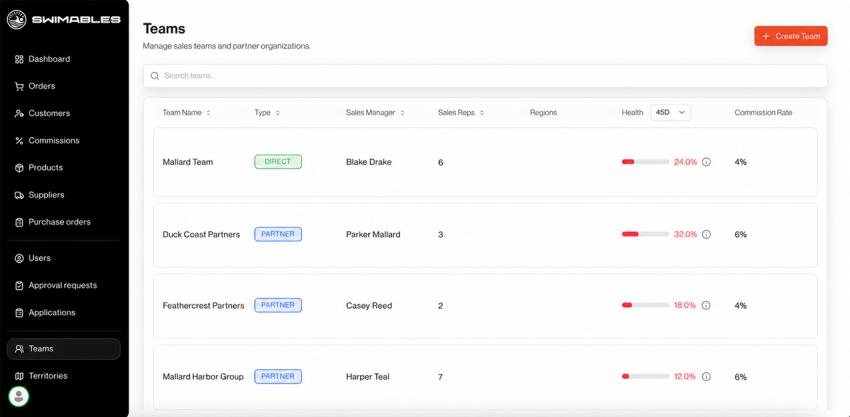
Task: Click the search magnifier icon
Action: [x=154, y=76]
